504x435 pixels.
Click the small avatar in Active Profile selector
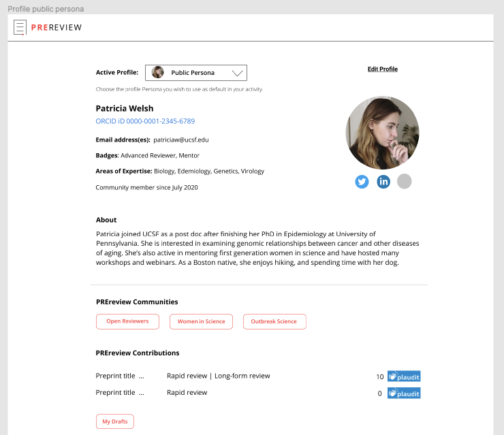click(158, 73)
